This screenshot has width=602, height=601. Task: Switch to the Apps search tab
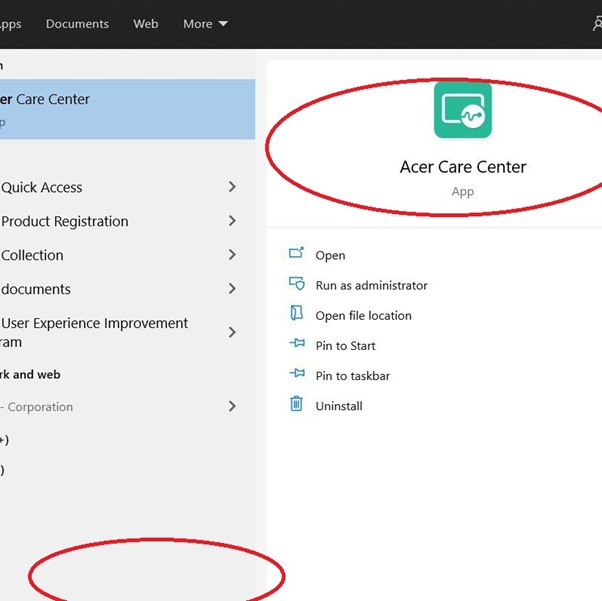pos(10,24)
